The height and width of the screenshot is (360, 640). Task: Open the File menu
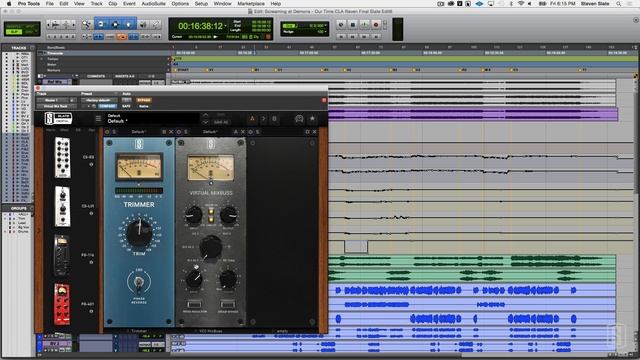[x=50, y=4]
